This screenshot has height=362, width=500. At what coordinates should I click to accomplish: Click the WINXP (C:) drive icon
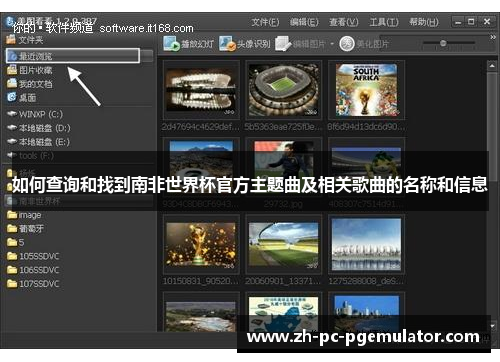click(12, 114)
